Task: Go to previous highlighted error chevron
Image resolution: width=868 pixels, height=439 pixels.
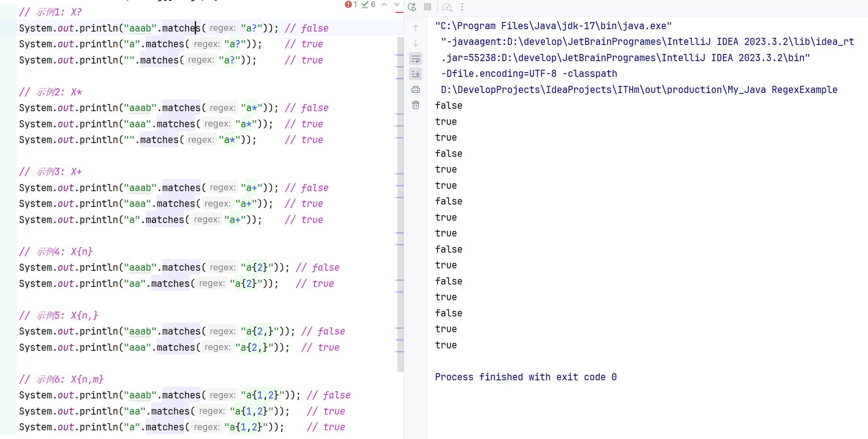Action: 384,5
